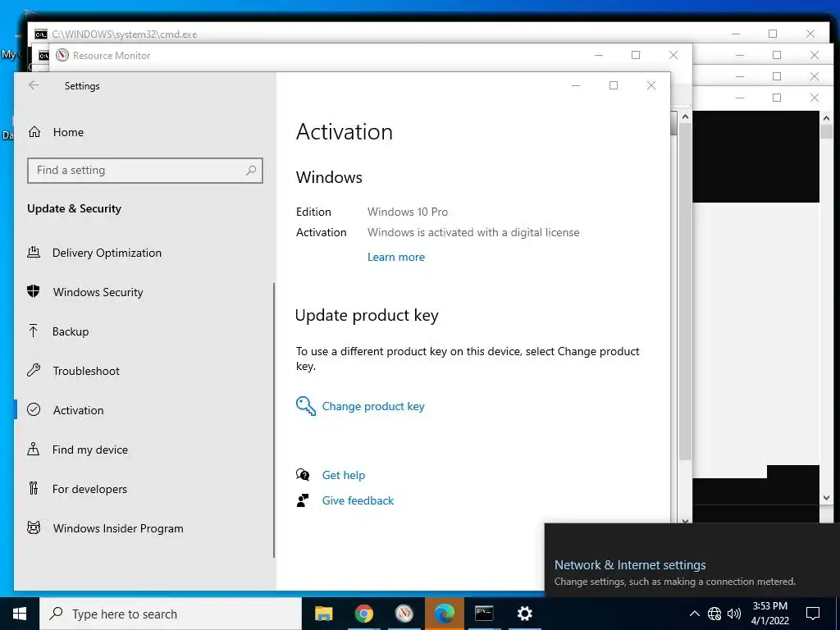
Task: Click the Windows Insider cat face icon
Action: tap(34, 527)
